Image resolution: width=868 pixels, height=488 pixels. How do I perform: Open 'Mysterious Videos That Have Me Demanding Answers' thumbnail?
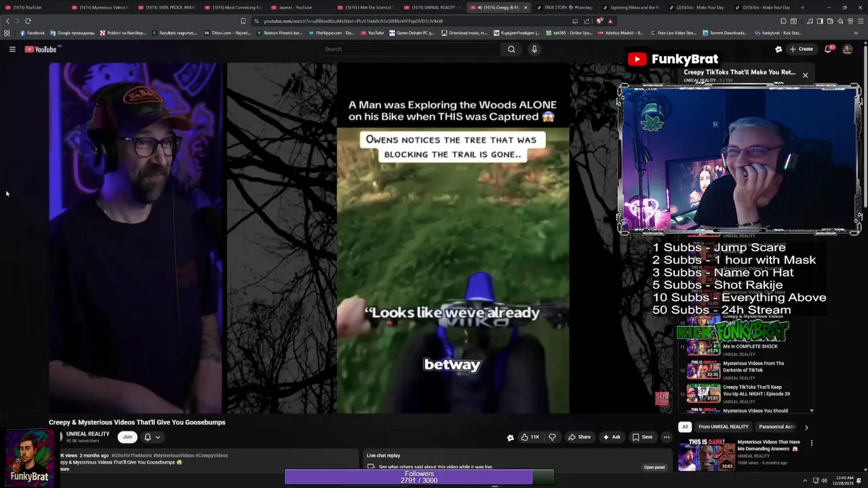coord(706,454)
